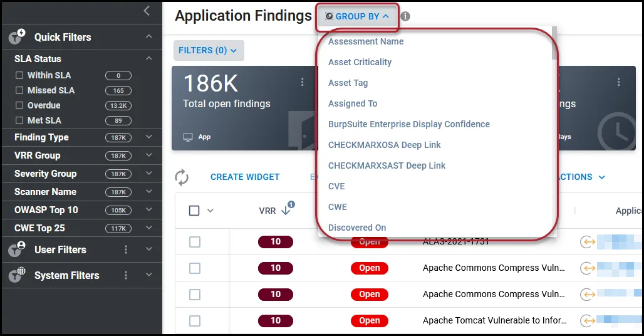Click the Create Widget button

coord(245,177)
